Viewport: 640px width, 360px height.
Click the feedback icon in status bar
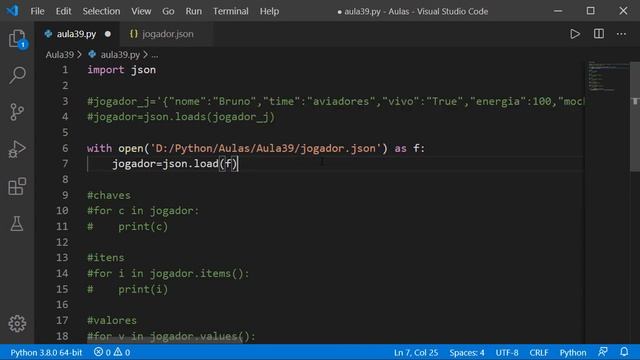[603, 352]
